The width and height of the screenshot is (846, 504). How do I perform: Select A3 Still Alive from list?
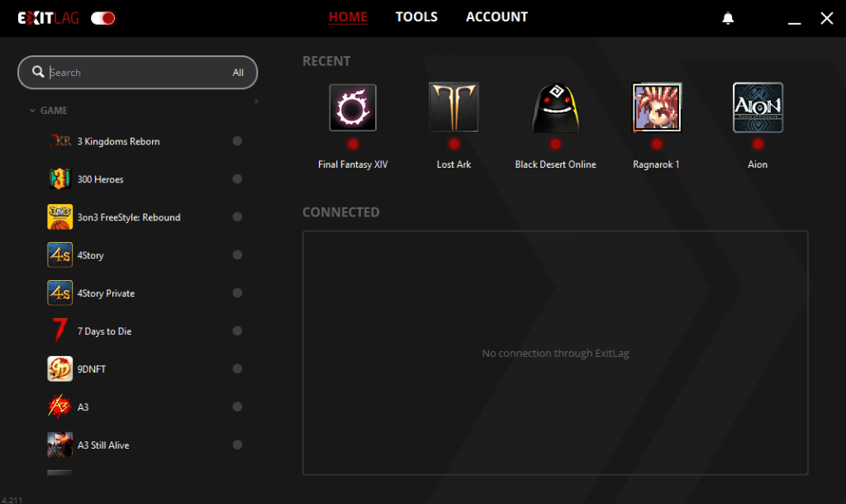[103, 445]
